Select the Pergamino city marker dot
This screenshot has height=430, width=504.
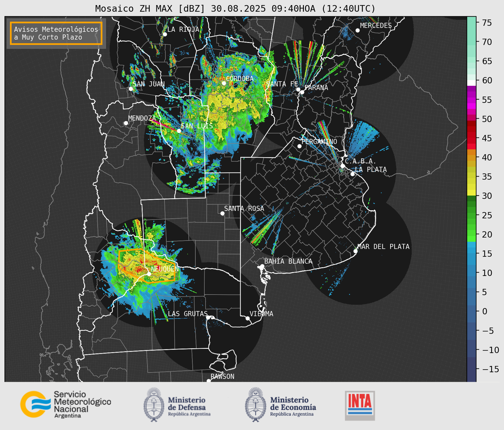click(299, 146)
